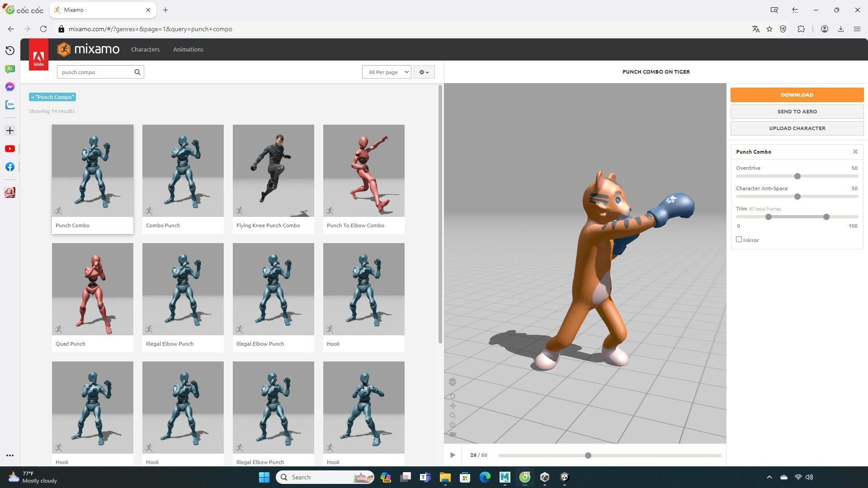Open the browser main menu
Image resolution: width=868 pixels, height=488 pixels.
click(857, 29)
